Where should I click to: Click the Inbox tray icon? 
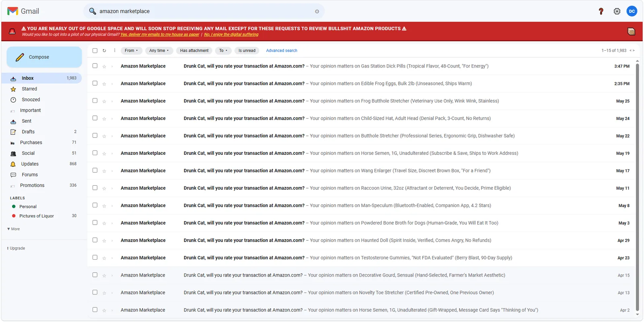13,78
